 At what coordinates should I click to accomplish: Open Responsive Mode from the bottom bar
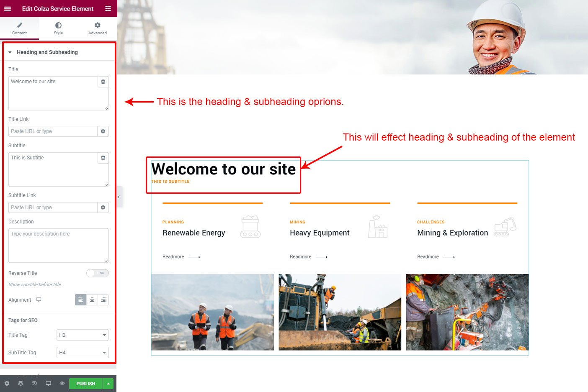pyautogui.click(x=48, y=383)
